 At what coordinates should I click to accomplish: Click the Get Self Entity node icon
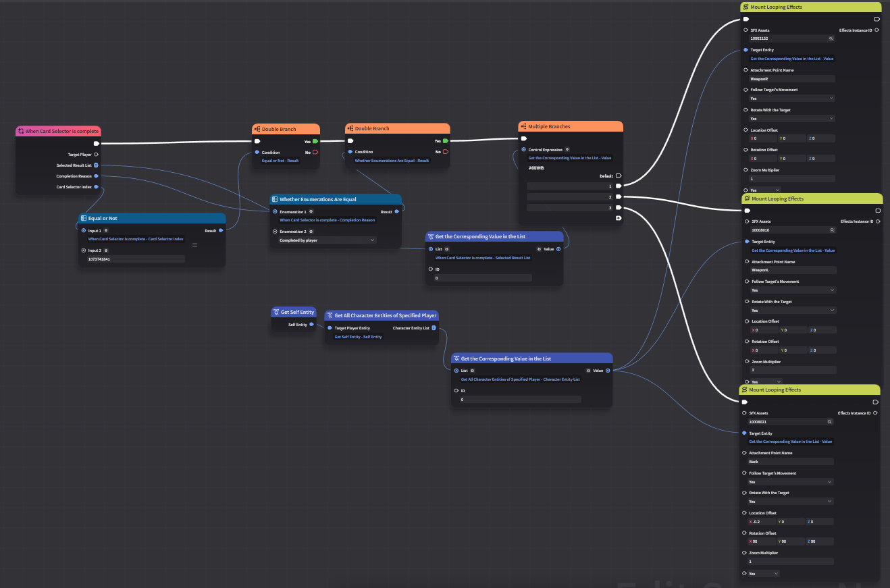click(276, 312)
